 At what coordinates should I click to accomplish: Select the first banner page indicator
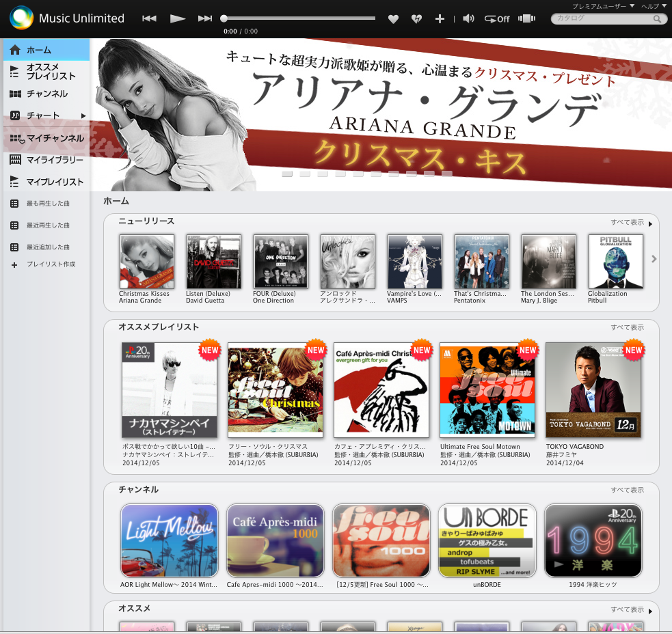click(x=287, y=174)
